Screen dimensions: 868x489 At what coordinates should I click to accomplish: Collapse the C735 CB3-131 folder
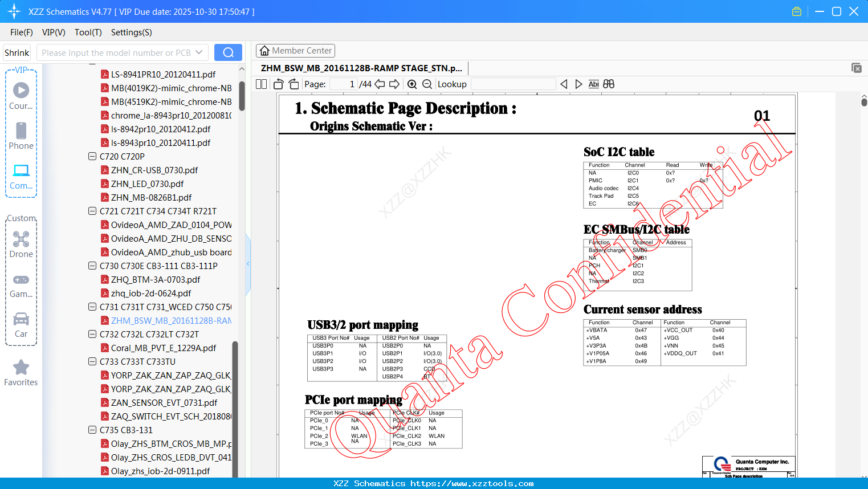point(92,430)
